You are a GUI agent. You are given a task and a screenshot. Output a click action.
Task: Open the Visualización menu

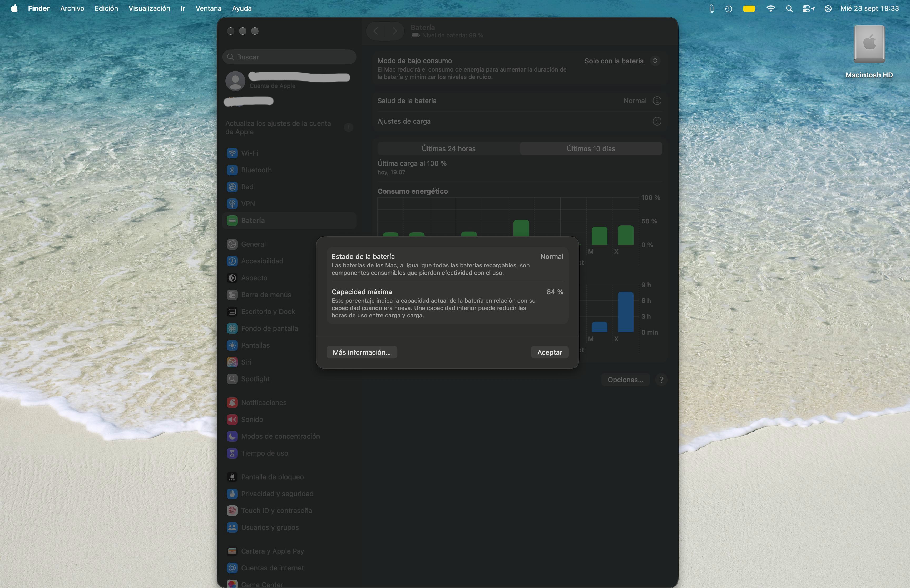click(x=149, y=8)
